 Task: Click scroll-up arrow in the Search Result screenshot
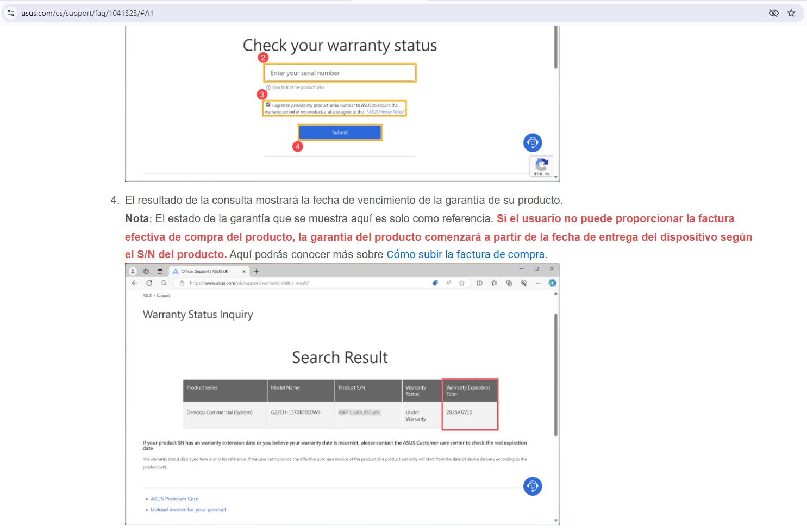(555, 293)
